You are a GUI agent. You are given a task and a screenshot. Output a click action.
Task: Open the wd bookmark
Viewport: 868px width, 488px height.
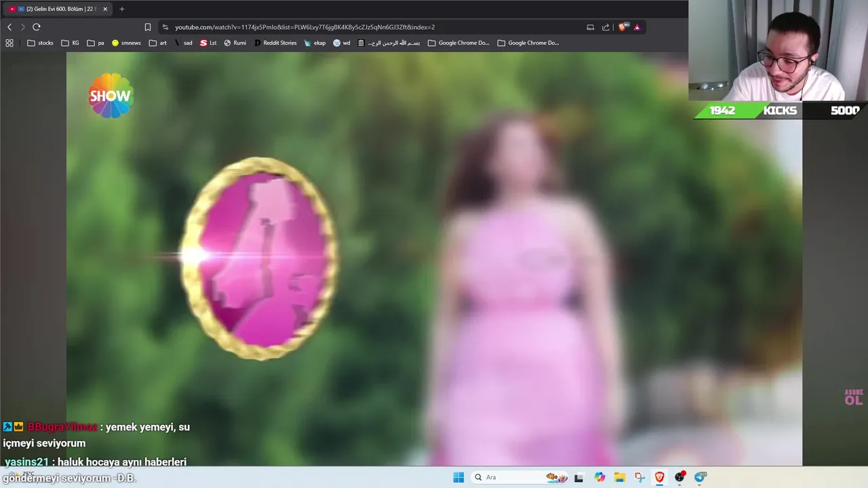[342, 43]
